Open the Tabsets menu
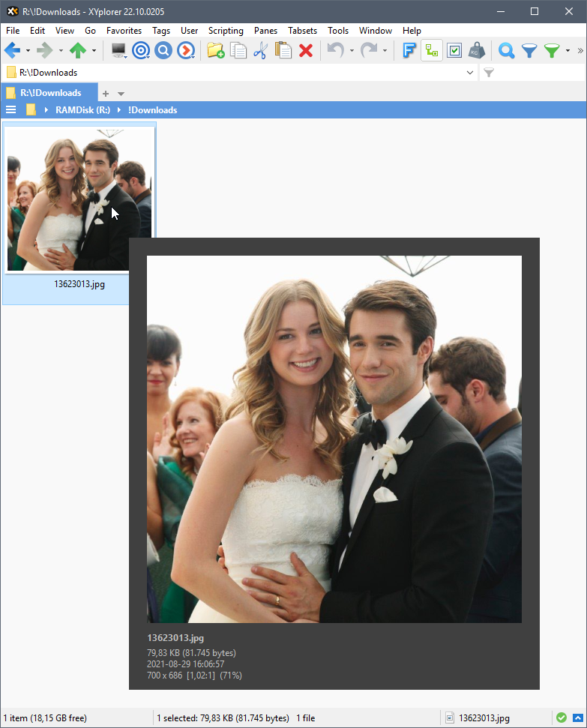Viewport: 587px width, 728px height. pyautogui.click(x=302, y=31)
